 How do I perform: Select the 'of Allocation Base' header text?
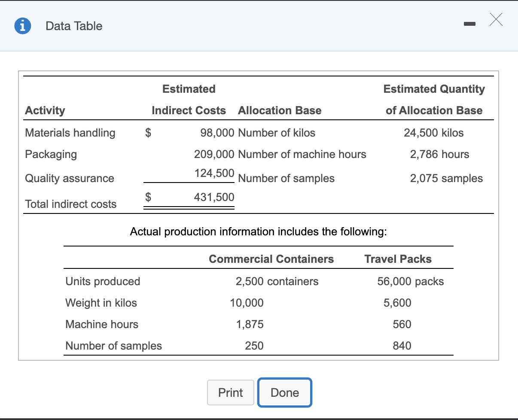click(x=434, y=110)
